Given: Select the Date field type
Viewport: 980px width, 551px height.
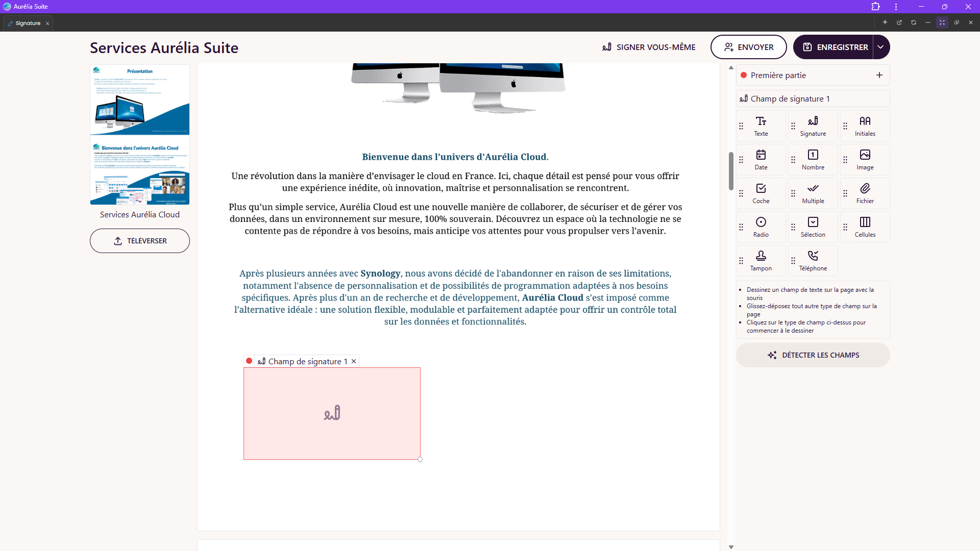Looking at the screenshot, I should point(761,160).
